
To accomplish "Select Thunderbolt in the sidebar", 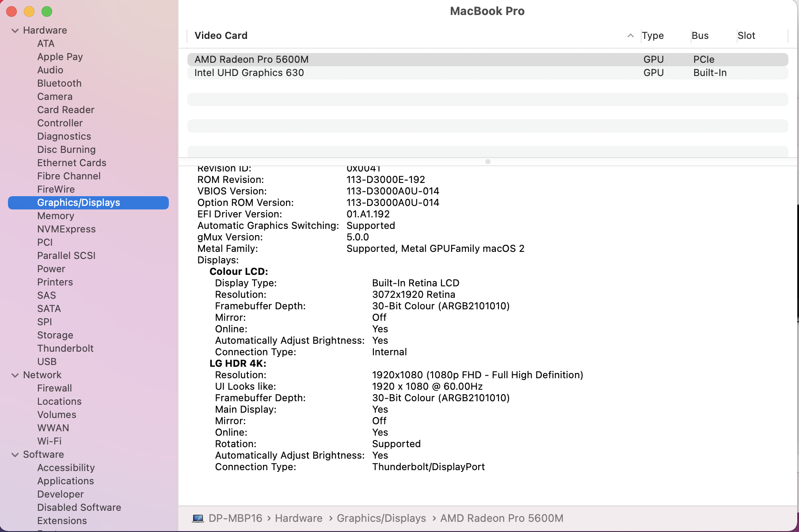I will point(65,349).
